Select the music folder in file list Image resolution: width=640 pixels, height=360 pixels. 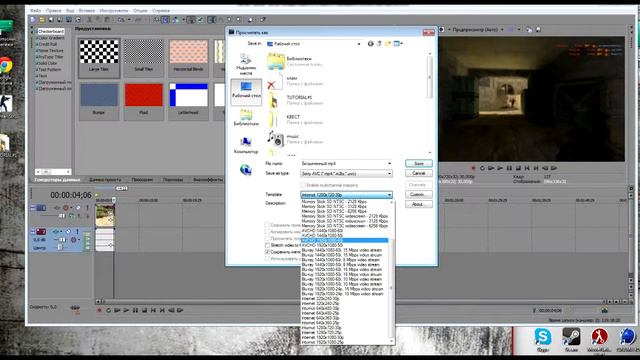click(296, 139)
